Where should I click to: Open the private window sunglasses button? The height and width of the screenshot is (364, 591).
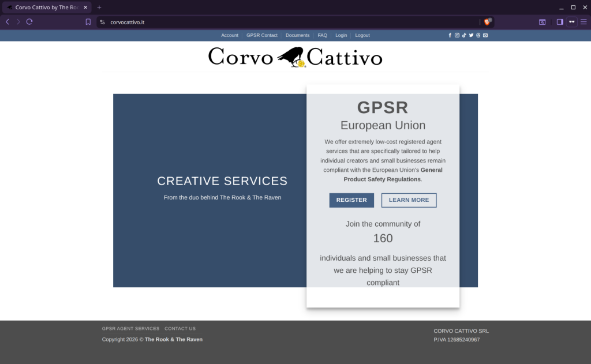[x=572, y=22]
